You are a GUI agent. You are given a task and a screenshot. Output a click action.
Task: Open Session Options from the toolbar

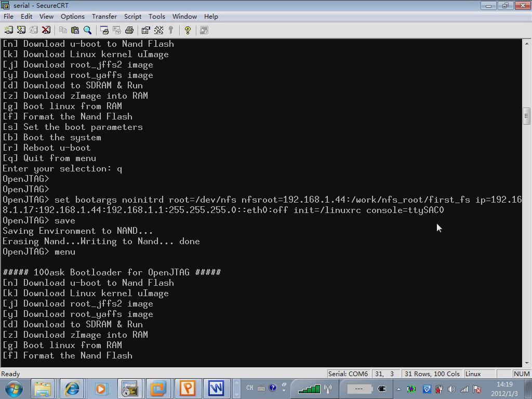[x=146, y=31]
